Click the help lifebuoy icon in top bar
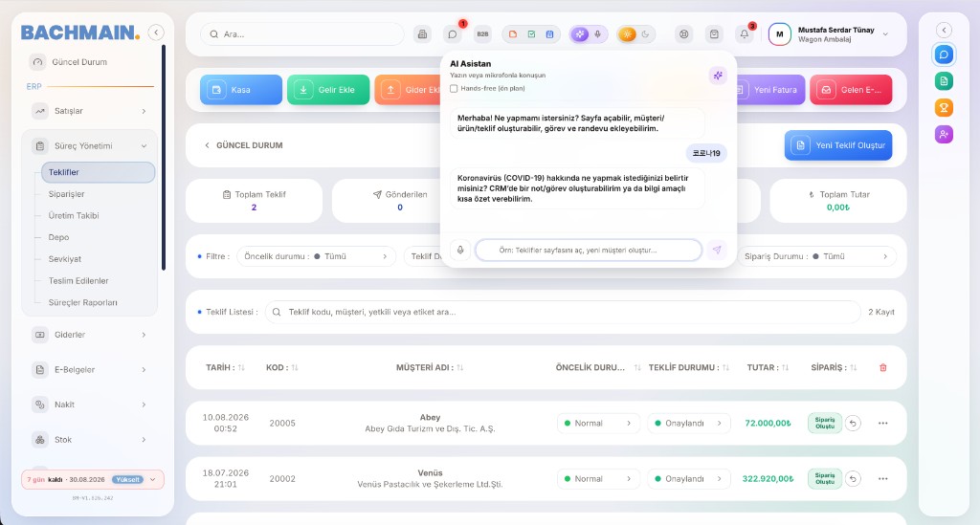The image size is (980, 525). [x=683, y=34]
